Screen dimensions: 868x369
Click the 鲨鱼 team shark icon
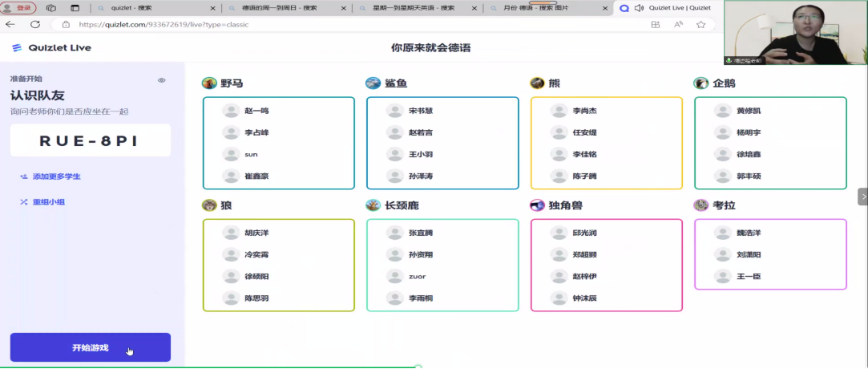point(373,83)
